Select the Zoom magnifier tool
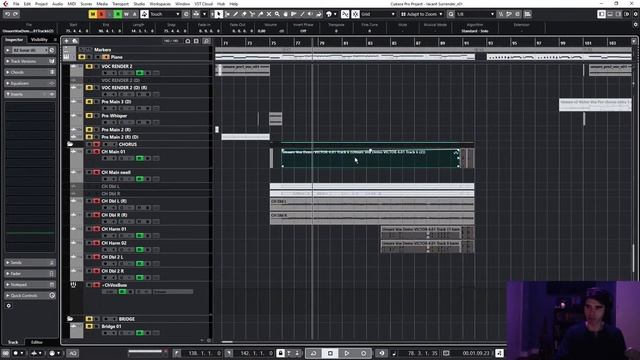This screenshot has width=640, height=360. (x=277, y=14)
